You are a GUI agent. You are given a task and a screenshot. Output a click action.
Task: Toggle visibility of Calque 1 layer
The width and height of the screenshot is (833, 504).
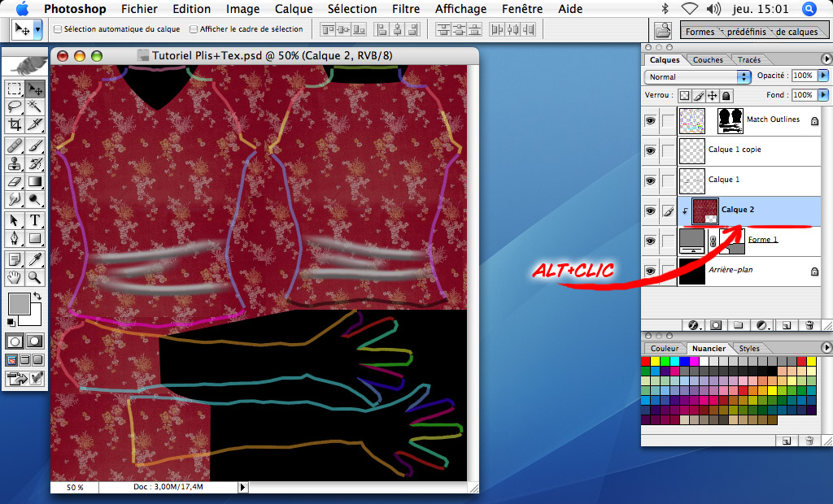point(650,180)
